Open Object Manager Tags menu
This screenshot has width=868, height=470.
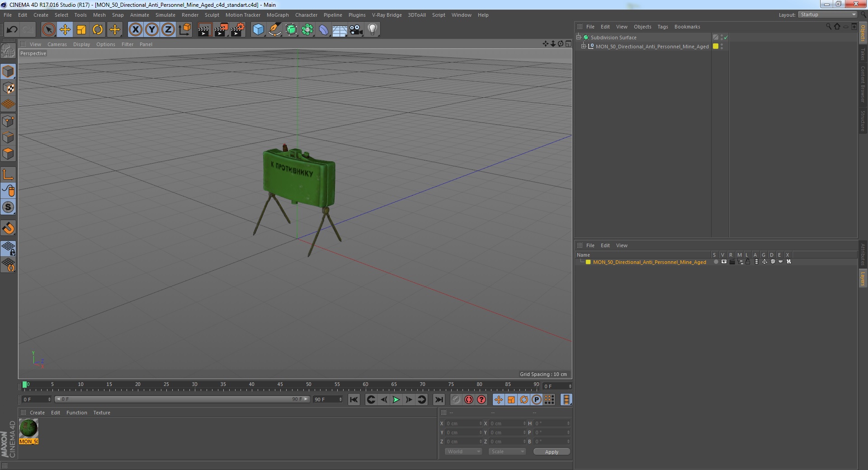[662, 27]
